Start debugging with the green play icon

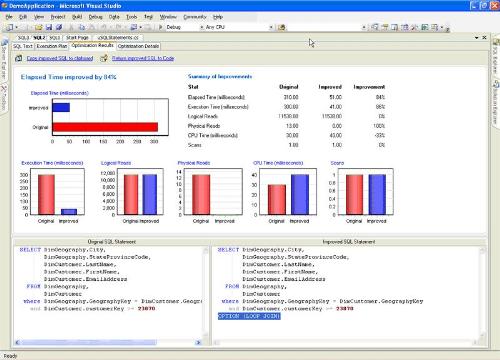click(160, 27)
